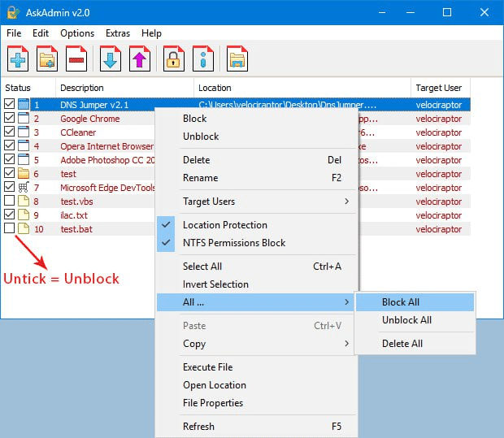
Task: Click the red minus remove icon
Action: coord(77,59)
